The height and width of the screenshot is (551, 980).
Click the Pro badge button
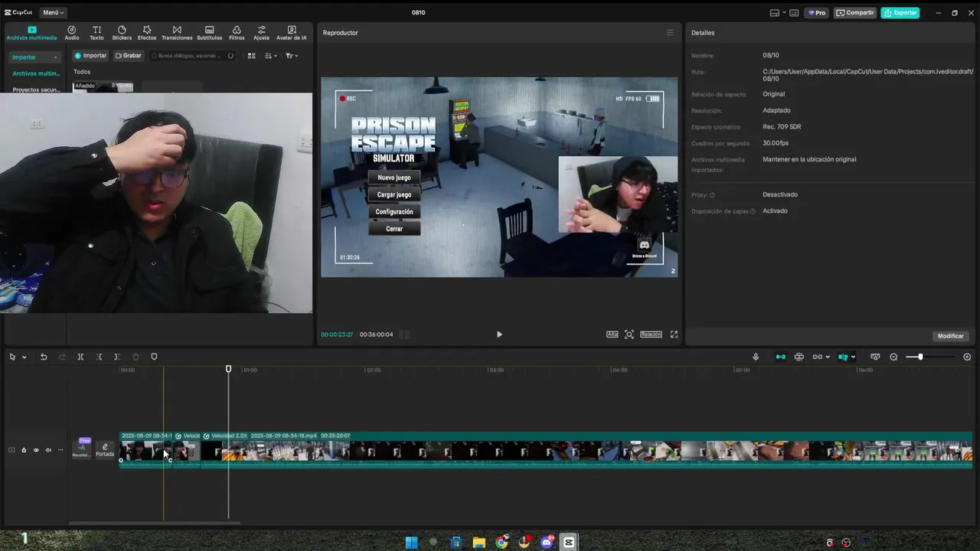(x=816, y=13)
